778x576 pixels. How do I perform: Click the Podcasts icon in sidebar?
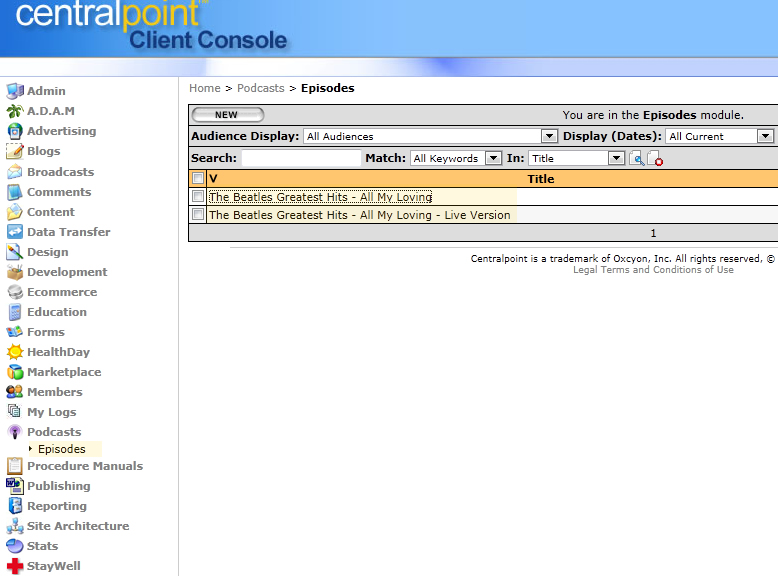click(x=14, y=432)
